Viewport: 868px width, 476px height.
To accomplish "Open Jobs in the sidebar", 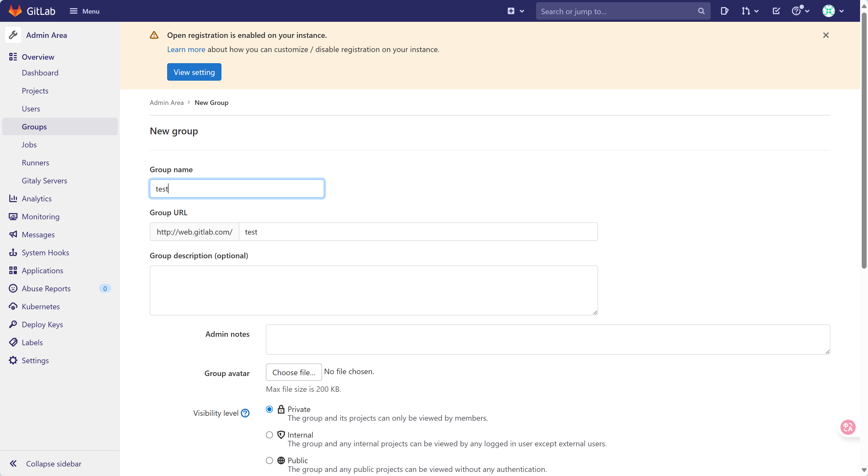I will pos(29,145).
